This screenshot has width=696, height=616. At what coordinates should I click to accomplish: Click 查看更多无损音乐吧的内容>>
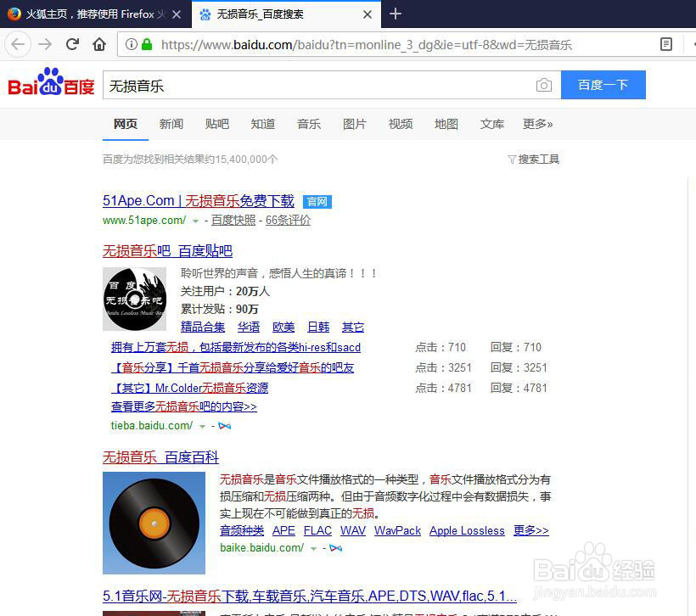coord(184,407)
